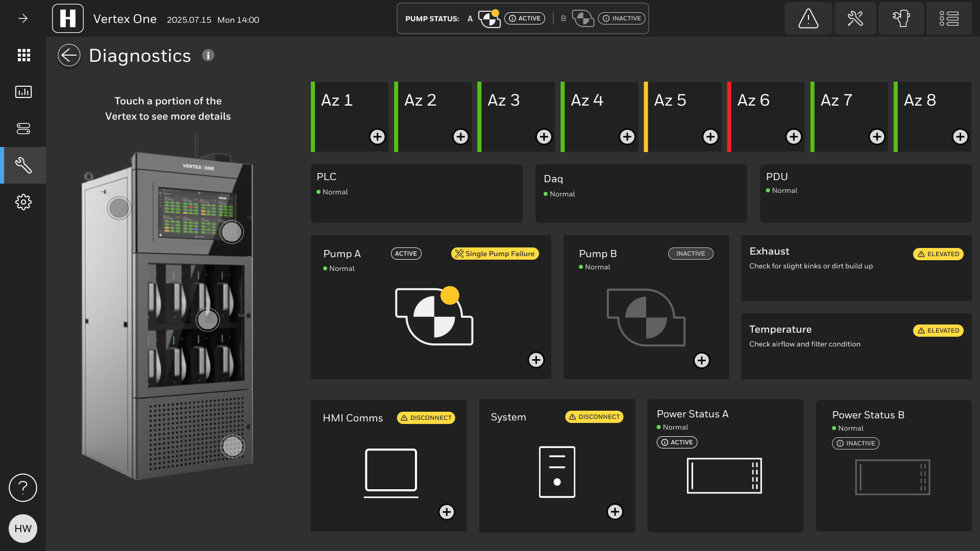This screenshot has height=551, width=980.
Task: Open settings gear in the sidebar
Action: point(23,202)
